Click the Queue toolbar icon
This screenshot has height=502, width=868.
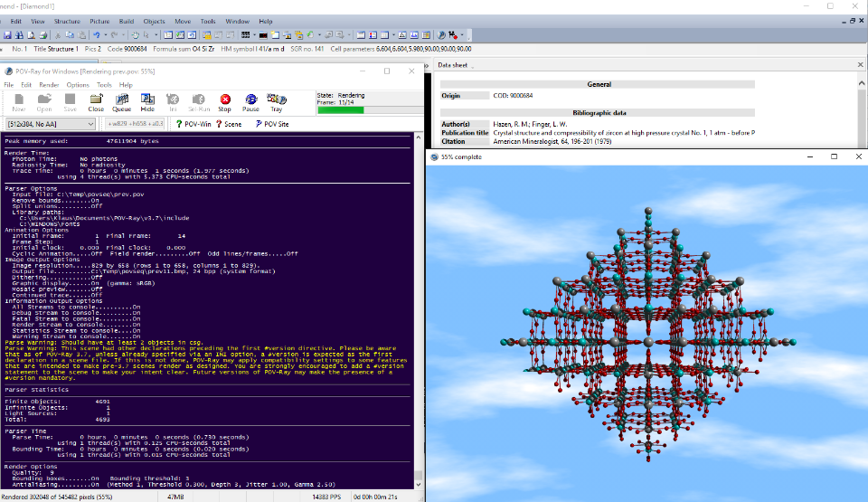121,102
